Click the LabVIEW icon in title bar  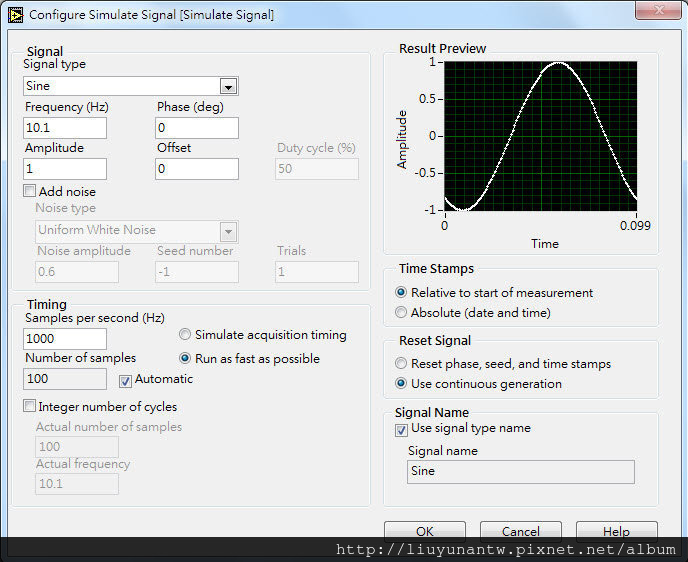pyautogui.click(x=15, y=15)
